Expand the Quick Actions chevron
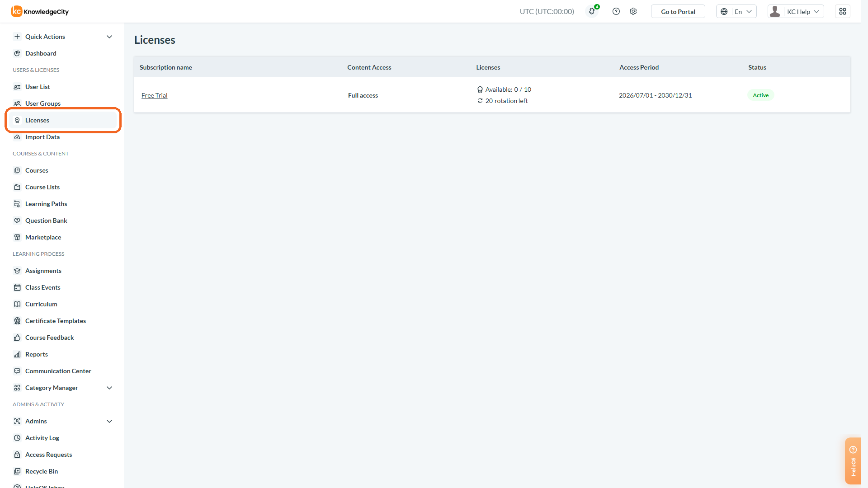 (x=109, y=37)
